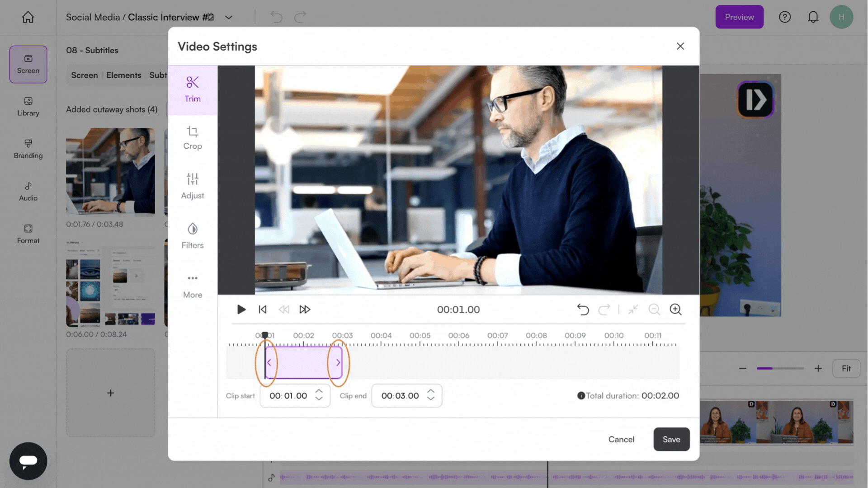Viewport: 868px width, 488px height.
Task: Click the fast forward icon
Action: pyautogui.click(x=305, y=310)
